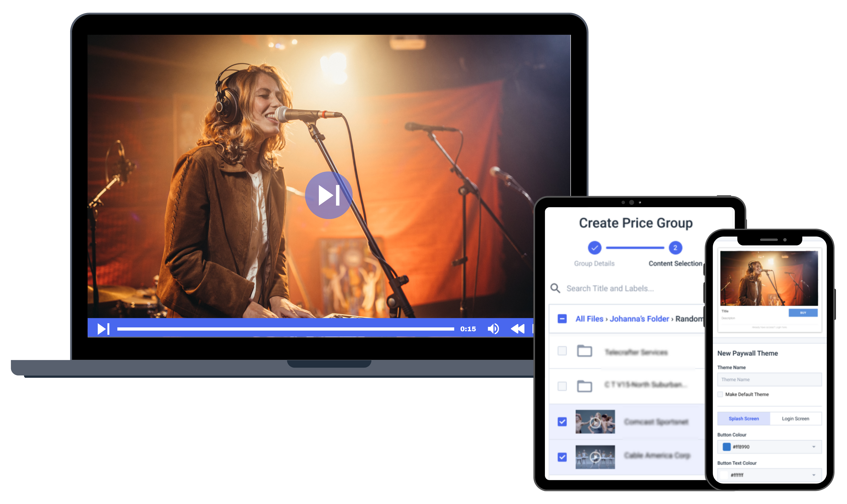Click the video thumbnail for Comcast Sportsnet

[596, 422]
